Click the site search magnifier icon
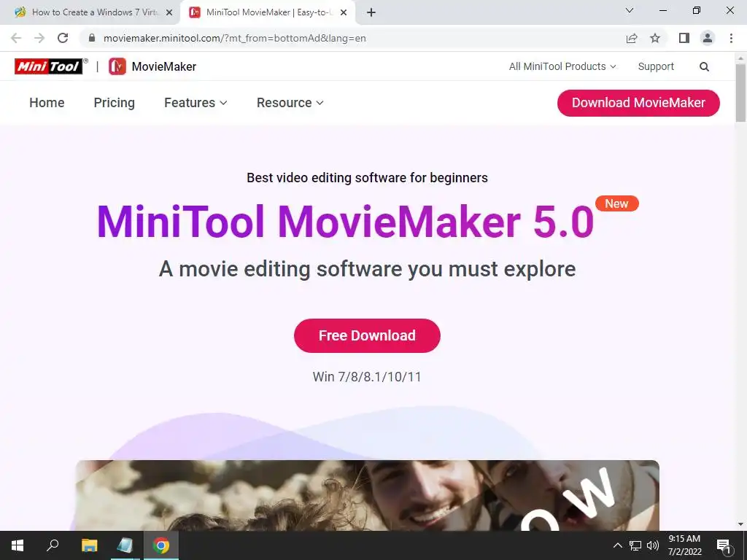This screenshot has width=747, height=560. click(x=704, y=66)
